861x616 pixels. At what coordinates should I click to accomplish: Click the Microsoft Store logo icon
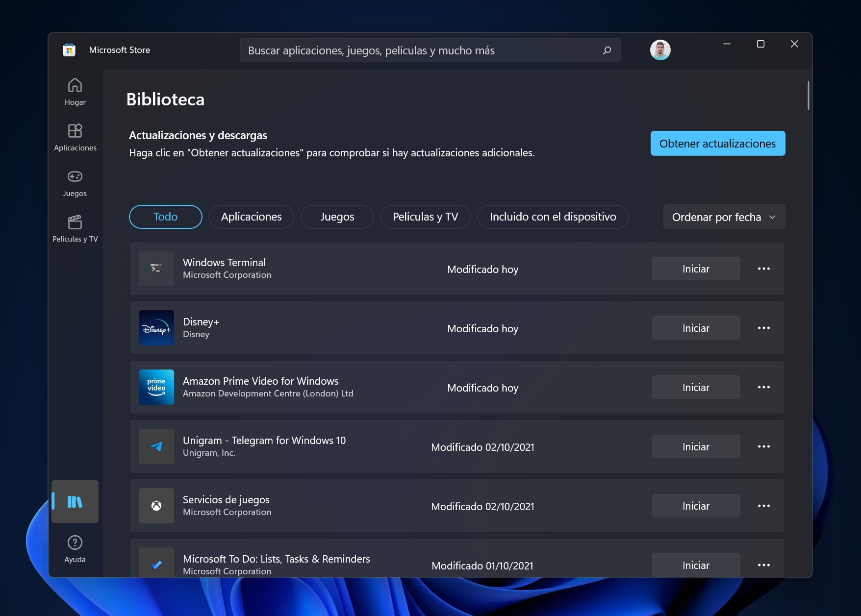[x=69, y=50]
